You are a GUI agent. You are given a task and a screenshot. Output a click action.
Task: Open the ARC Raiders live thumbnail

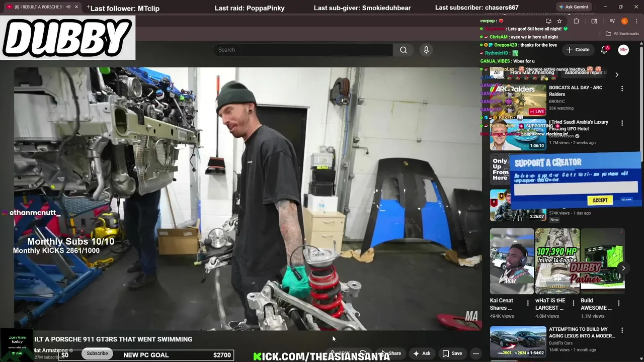click(x=518, y=100)
